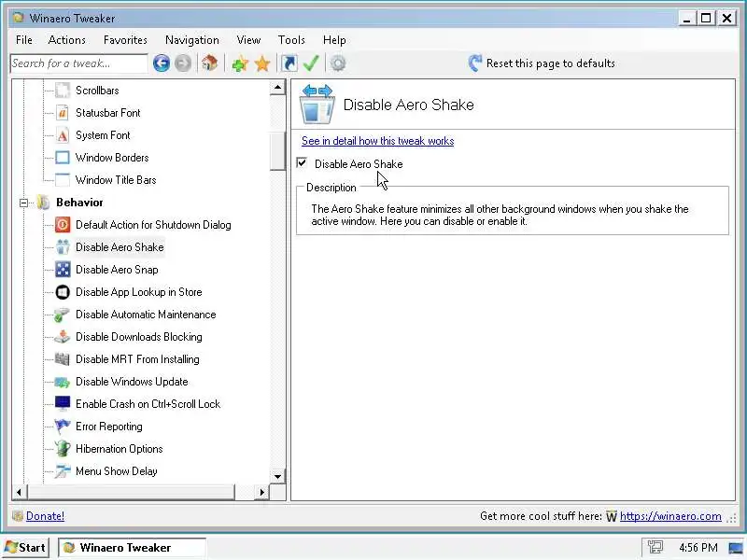Click the System Font letter A icon
This screenshot has width=747, height=560.
tap(63, 135)
